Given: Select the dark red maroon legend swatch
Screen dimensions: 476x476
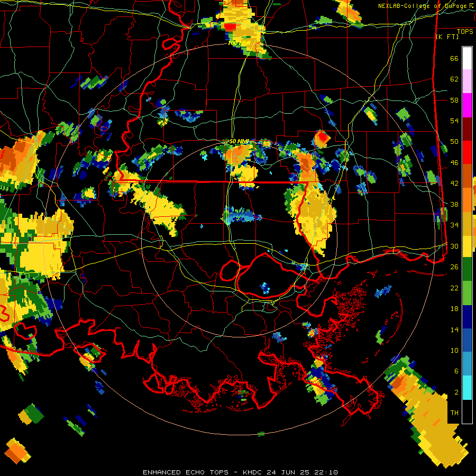Looking at the screenshot, I should click(467, 129).
